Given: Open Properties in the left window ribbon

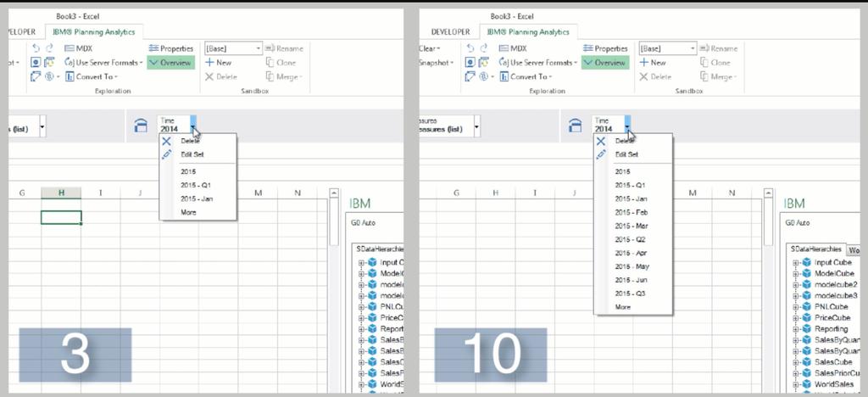Looking at the screenshot, I should (x=171, y=48).
